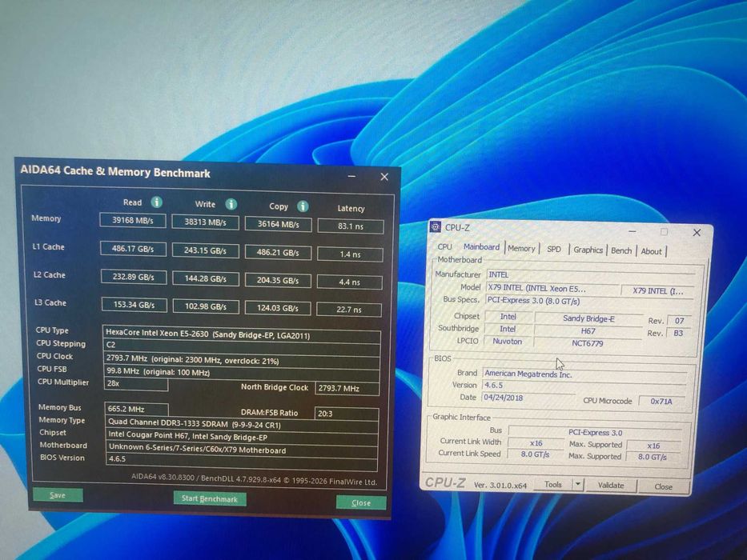
Task: Click the Chipset name Sandy Bridge-E in CPU-Z
Action: coord(588,318)
